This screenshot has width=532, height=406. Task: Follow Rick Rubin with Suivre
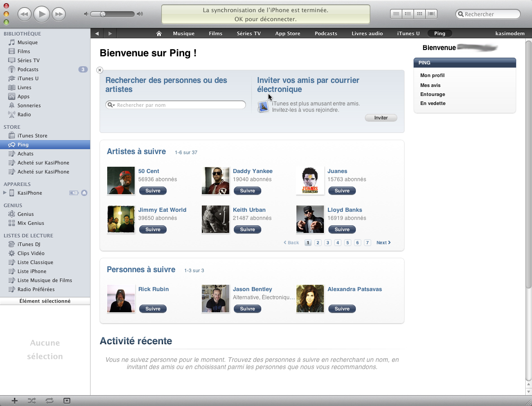(153, 309)
